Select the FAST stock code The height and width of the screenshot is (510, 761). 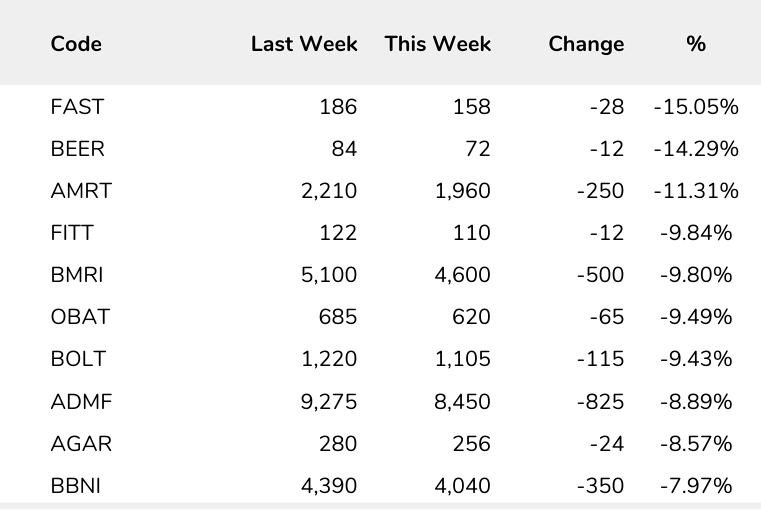(x=77, y=108)
